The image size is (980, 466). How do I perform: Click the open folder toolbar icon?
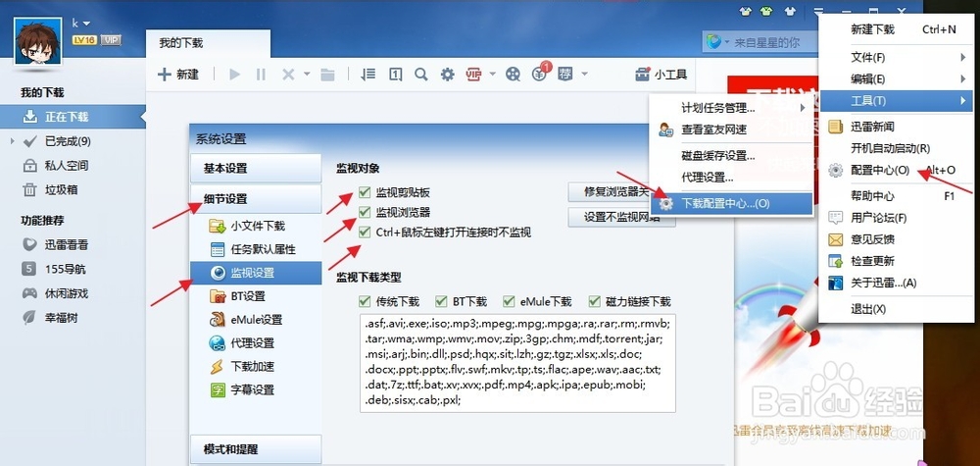[327, 75]
